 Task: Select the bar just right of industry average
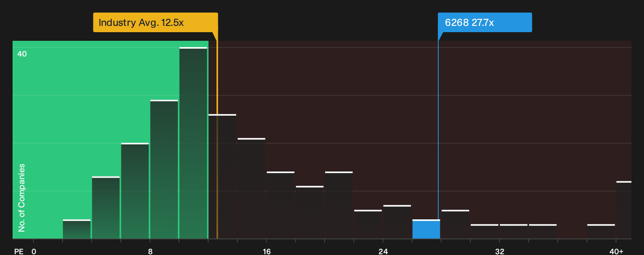point(222,177)
